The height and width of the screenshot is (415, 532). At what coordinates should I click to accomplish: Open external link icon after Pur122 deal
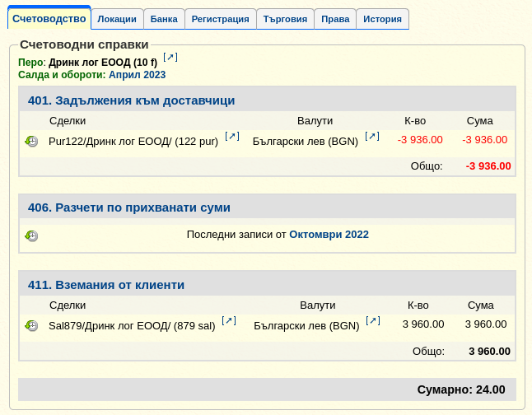coord(232,137)
